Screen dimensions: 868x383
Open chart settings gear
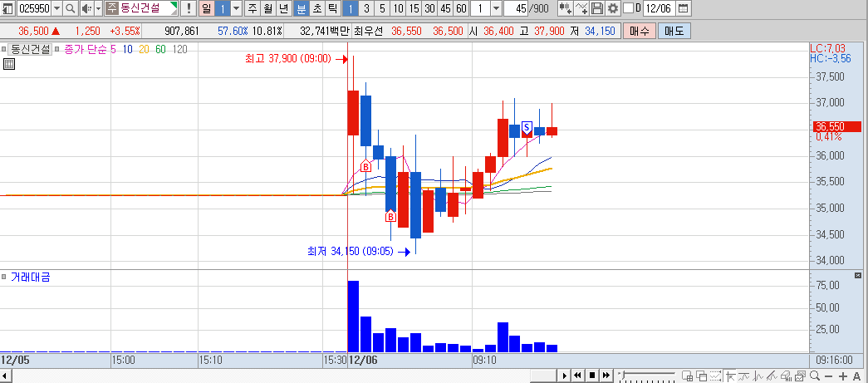coord(612,7)
